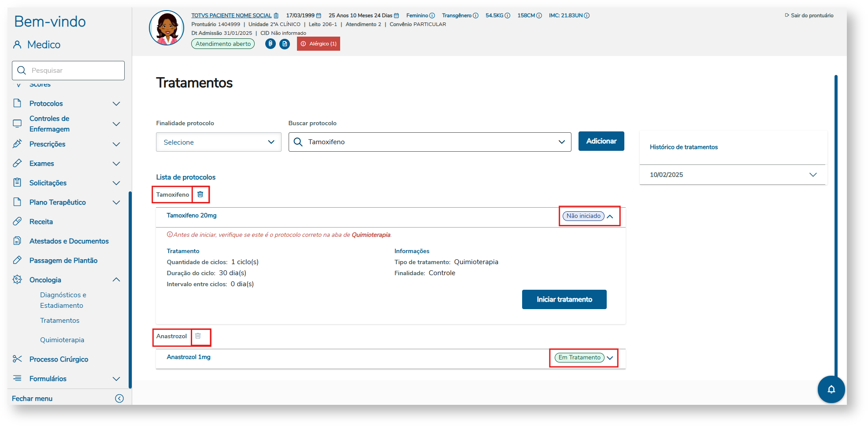Expand the 10/02/2025 treatment history entry

(813, 175)
